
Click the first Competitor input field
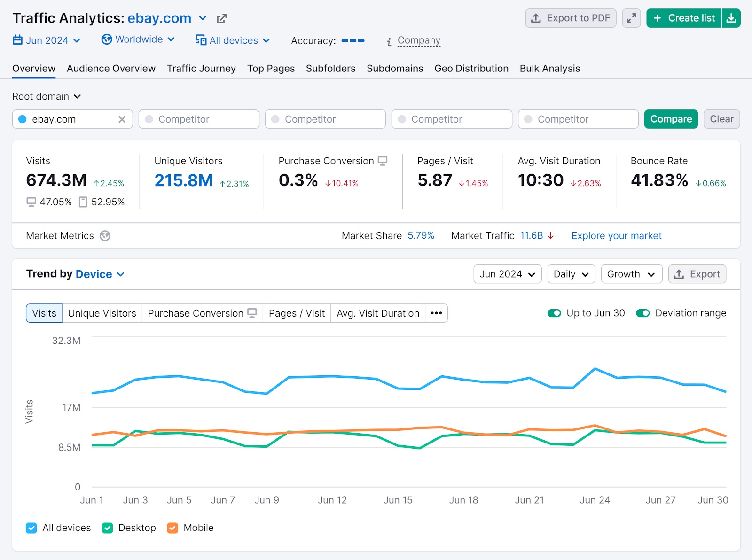[199, 119]
